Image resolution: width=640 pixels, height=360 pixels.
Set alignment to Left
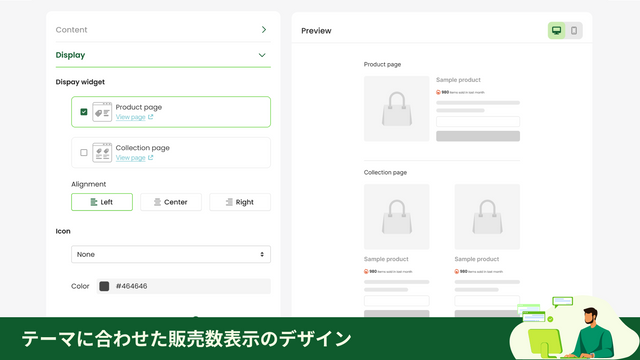102,202
